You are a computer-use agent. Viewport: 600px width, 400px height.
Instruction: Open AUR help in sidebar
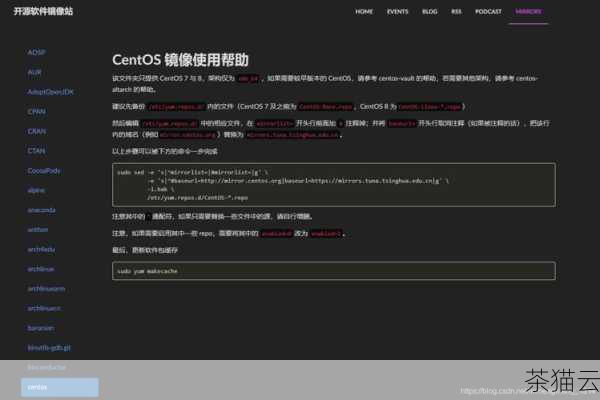34,72
